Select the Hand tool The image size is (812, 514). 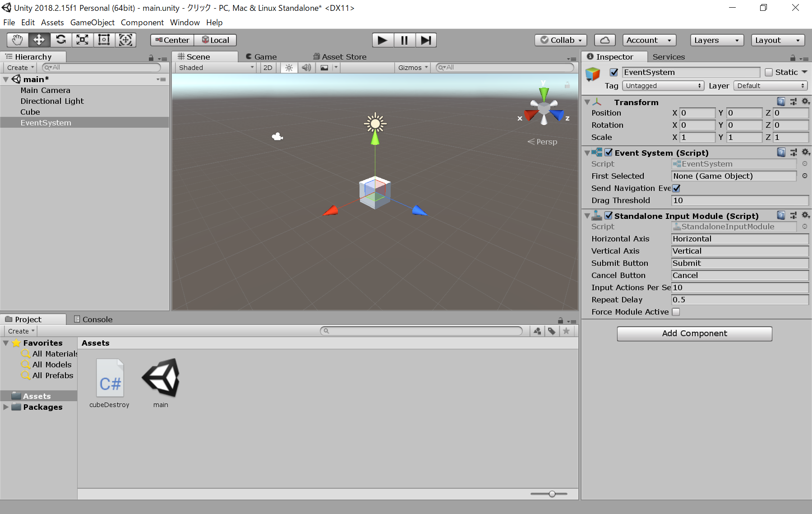(17, 40)
